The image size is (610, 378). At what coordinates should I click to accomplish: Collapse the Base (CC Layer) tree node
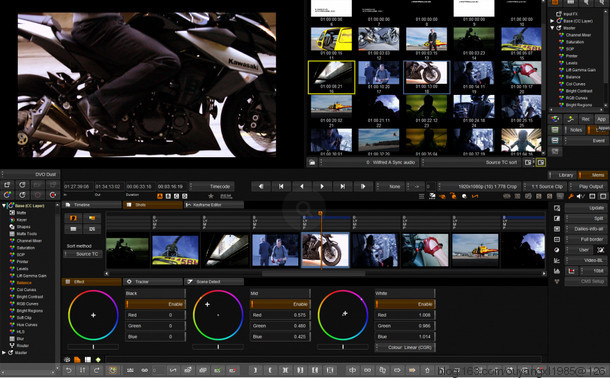tap(4, 205)
